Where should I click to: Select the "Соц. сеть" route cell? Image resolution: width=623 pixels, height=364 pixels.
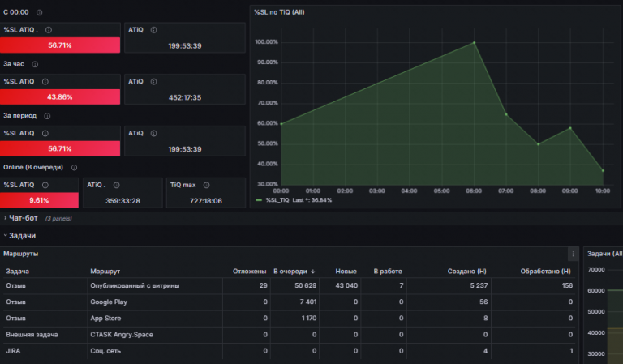[x=155, y=351]
